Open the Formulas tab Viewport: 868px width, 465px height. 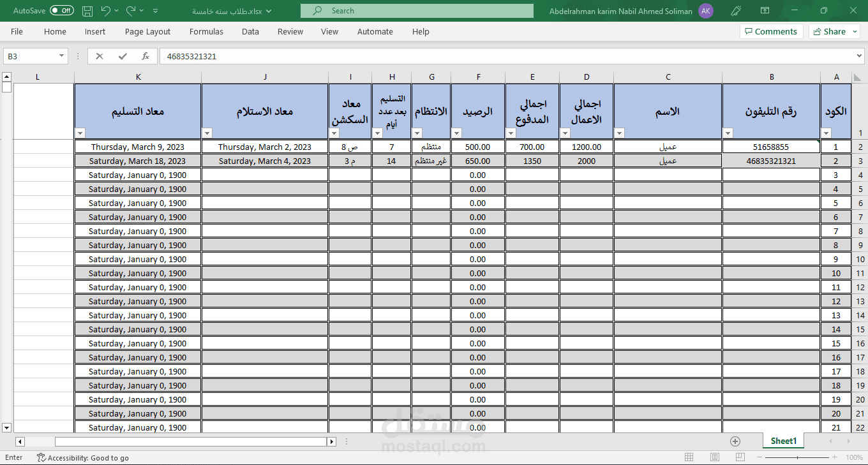point(206,31)
